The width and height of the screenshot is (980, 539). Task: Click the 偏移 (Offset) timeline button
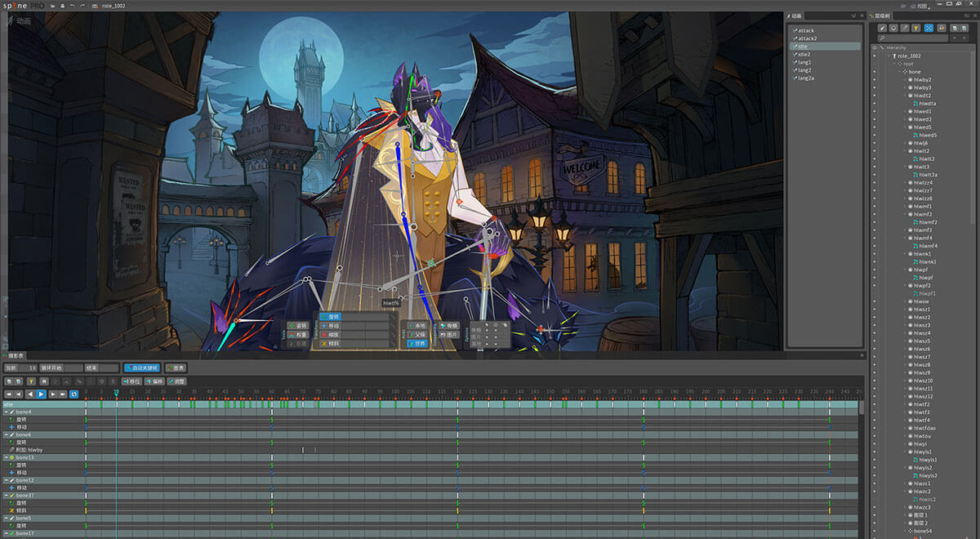click(154, 381)
